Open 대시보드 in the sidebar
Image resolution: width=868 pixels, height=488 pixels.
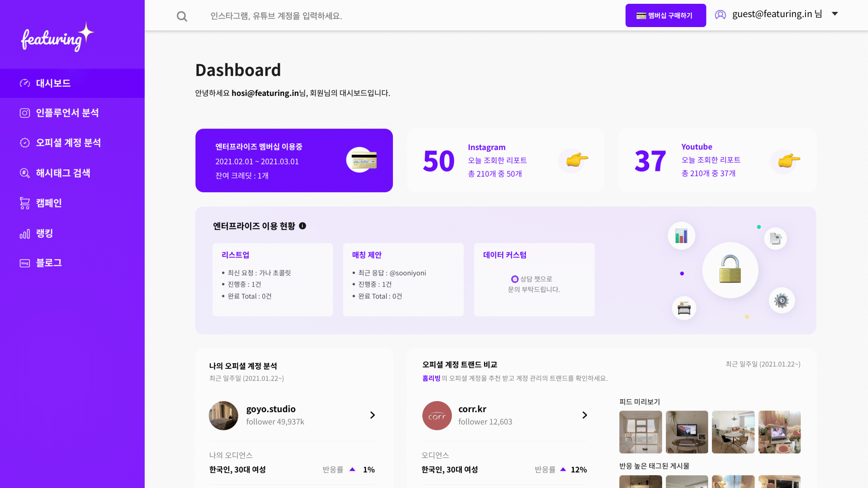coord(72,84)
